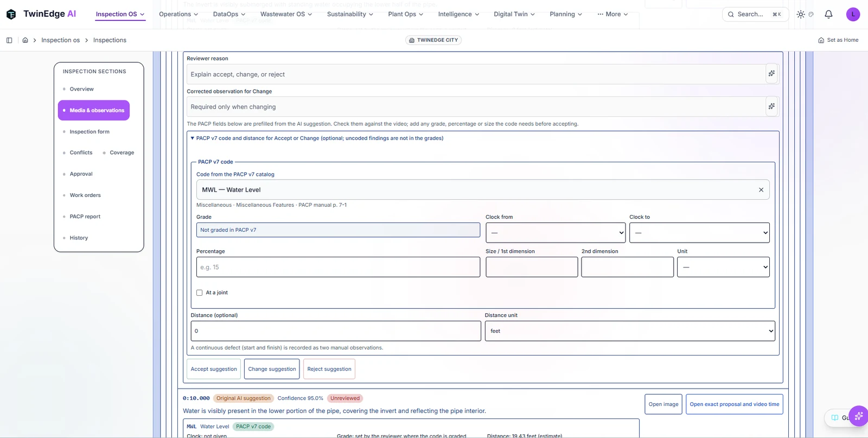
Task: Click the search magnifier icon
Action: (731, 15)
